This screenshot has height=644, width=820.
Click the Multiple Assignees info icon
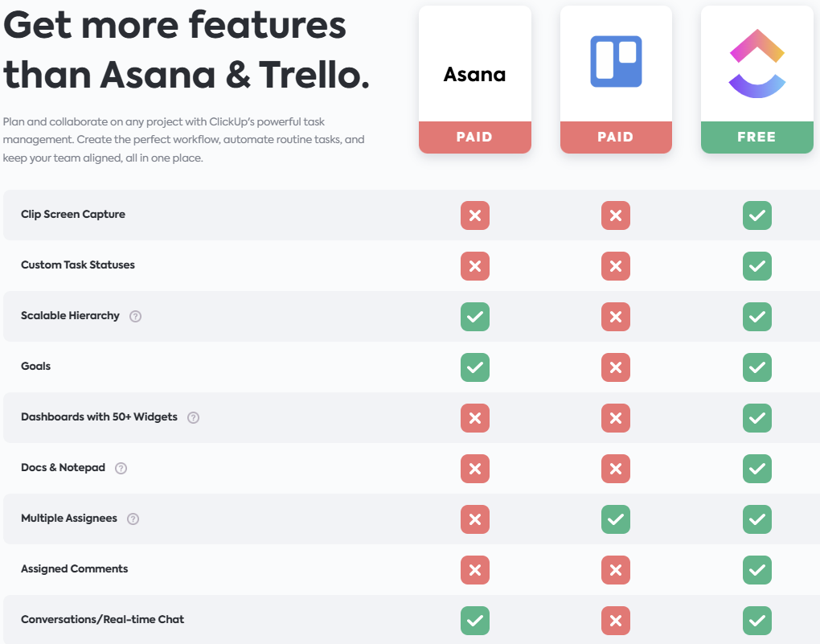tap(133, 519)
